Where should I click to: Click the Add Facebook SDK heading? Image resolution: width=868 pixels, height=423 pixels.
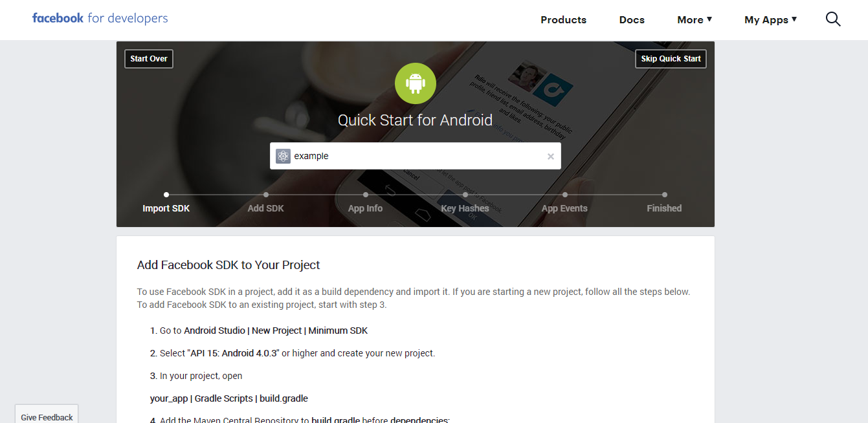point(228,265)
